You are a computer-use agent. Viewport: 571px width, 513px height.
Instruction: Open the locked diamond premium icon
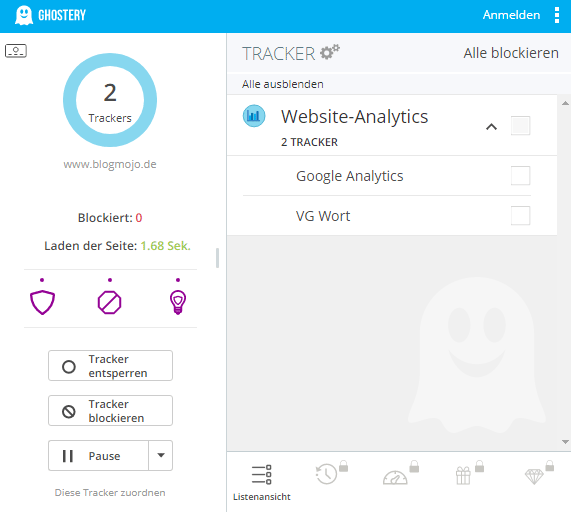[539, 473]
